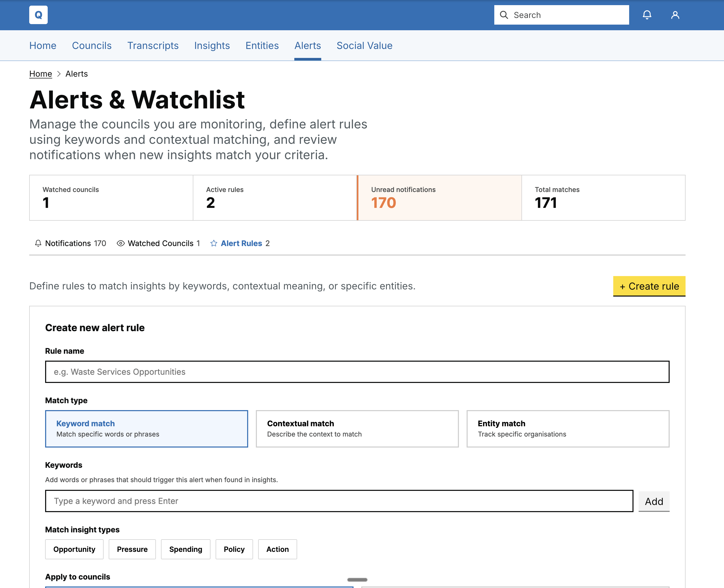The height and width of the screenshot is (588, 724).
Task: Click bell icon in Notifications tab
Action: 38,243
